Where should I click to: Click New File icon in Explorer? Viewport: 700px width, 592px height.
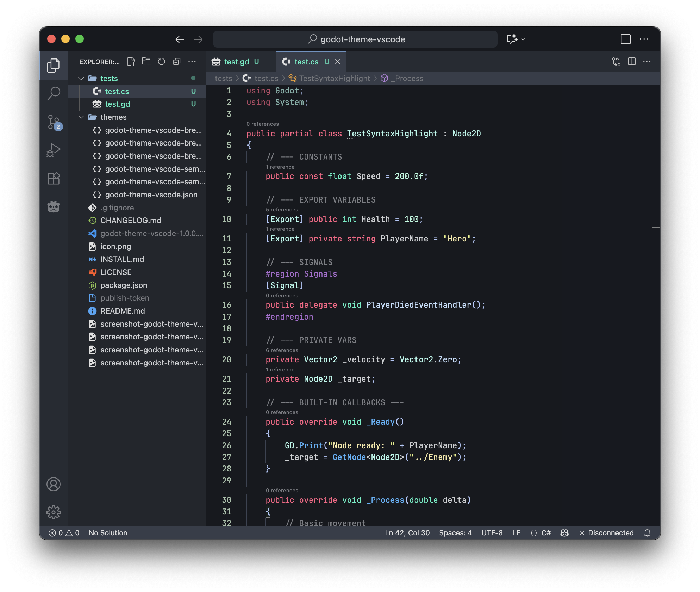pos(131,62)
